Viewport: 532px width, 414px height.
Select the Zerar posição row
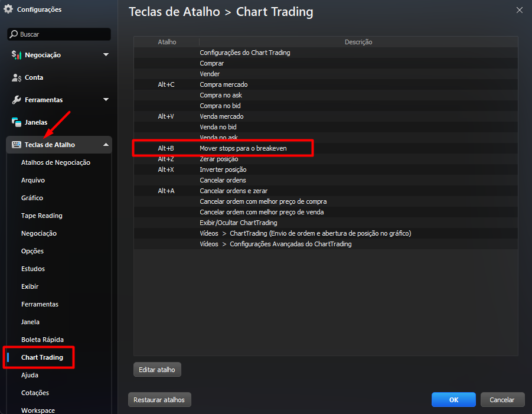[x=326, y=159]
